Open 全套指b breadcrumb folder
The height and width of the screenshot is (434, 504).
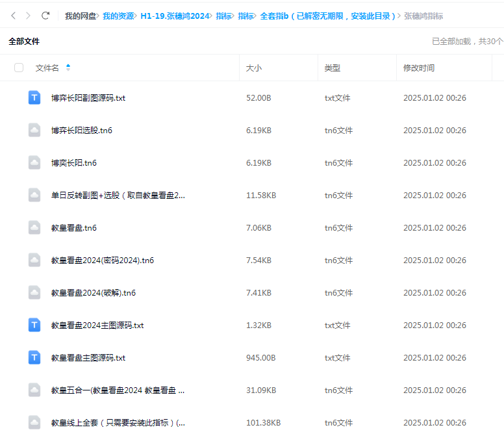coord(327,16)
